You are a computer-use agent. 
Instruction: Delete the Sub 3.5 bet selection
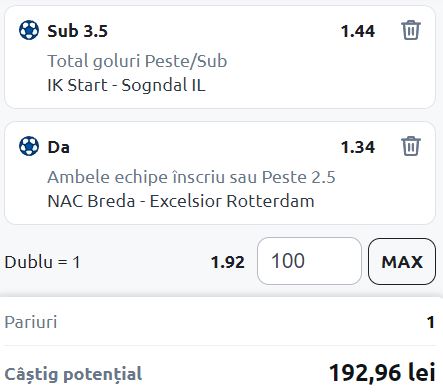pyautogui.click(x=411, y=30)
